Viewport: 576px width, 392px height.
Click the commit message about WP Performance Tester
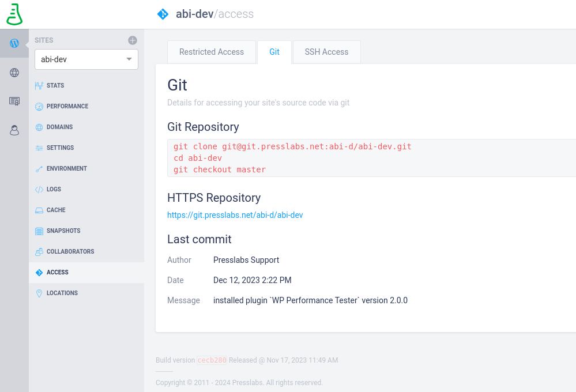pyautogui.click(x=310, y=300)
